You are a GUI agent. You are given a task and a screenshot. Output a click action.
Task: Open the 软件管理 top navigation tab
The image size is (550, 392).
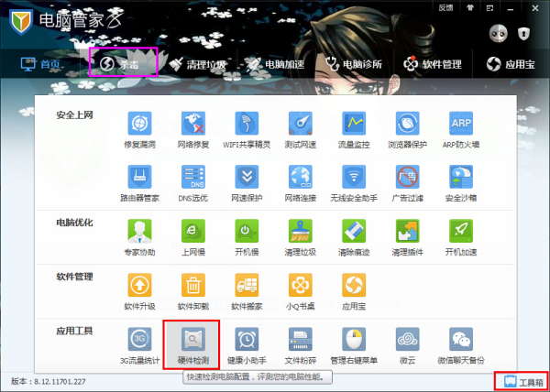pyautogui.click(x=432, y=64)
